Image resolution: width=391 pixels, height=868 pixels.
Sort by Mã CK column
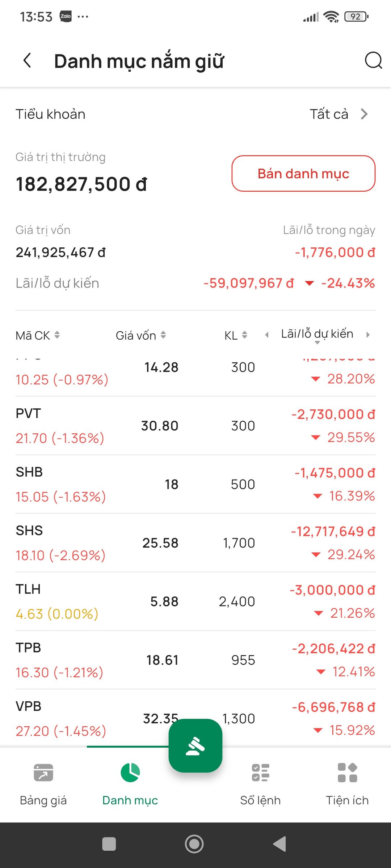38,335
